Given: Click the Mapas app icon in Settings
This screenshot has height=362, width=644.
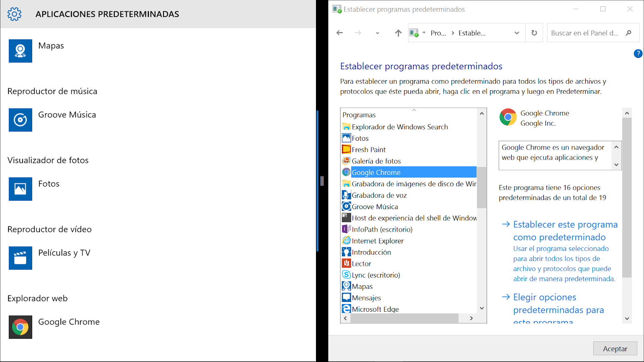Looking at the screenshot, I should click(21, 51).
